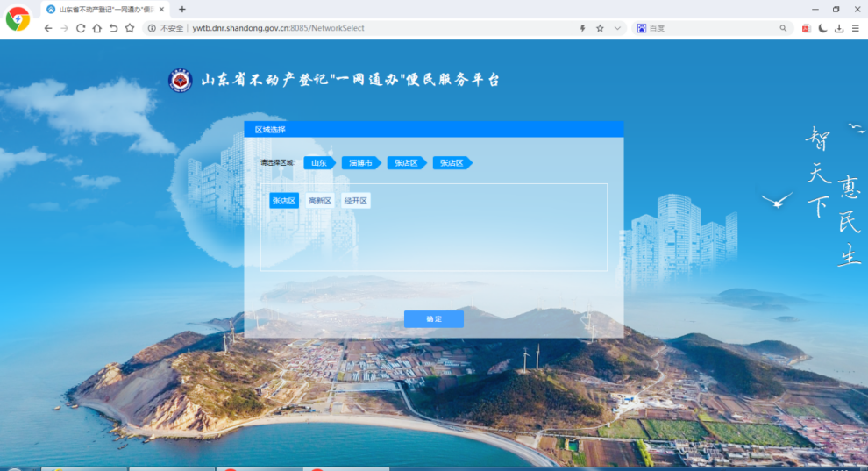Viewport: 868px width, 471px height.
Task: Minimize the browser window
Action: click(x=815, y=10)
